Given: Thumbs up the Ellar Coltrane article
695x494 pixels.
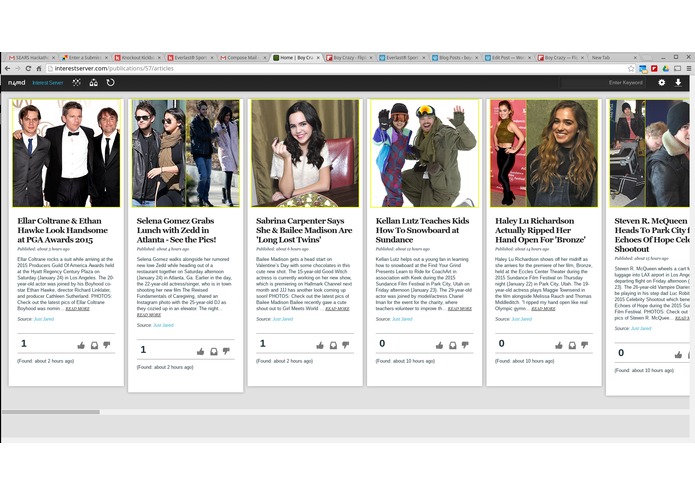Looking at the screenshot, I should [81, 346].
